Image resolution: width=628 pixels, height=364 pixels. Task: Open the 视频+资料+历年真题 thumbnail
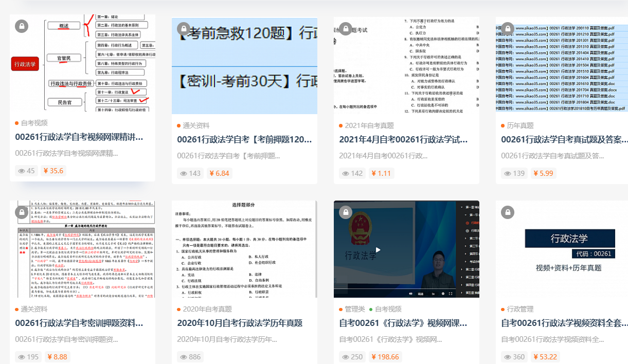[x=562, y=249]
